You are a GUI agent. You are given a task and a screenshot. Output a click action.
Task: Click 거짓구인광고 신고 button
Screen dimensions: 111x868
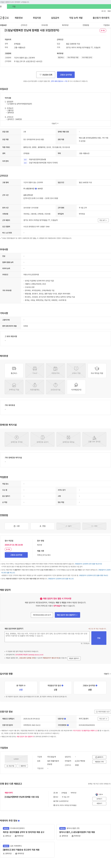[103, 712]
